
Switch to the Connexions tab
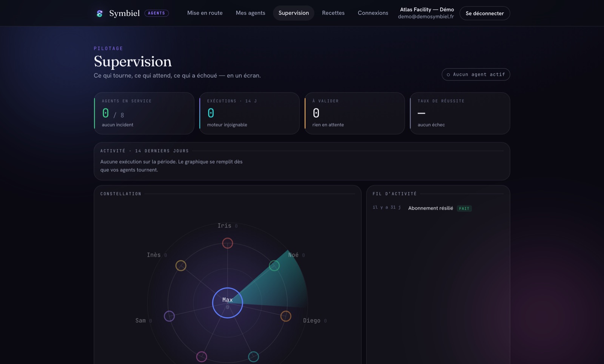(x=373, y=13)
